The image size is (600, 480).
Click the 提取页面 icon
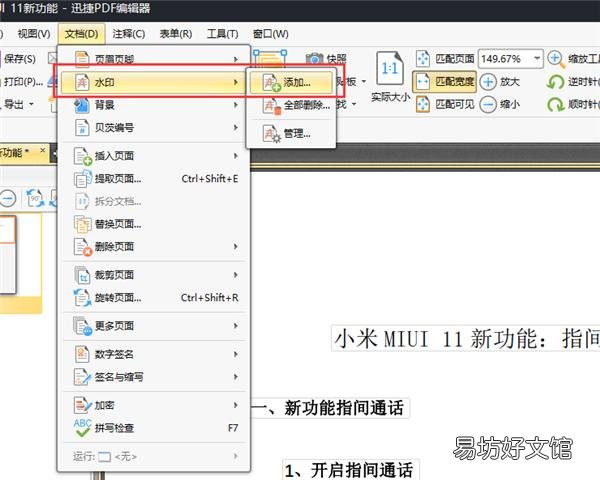pyautogui.click(x=83, y=178)
